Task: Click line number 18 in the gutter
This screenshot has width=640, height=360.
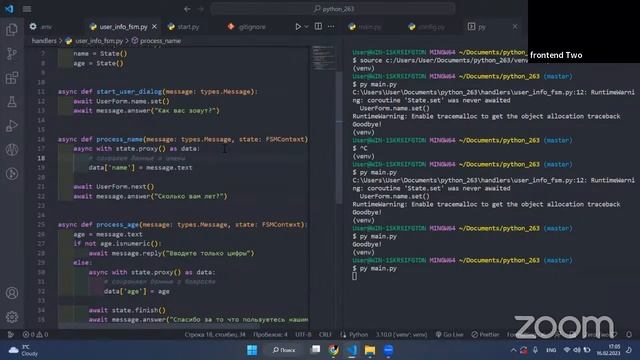Action: (x=41, y=158)
